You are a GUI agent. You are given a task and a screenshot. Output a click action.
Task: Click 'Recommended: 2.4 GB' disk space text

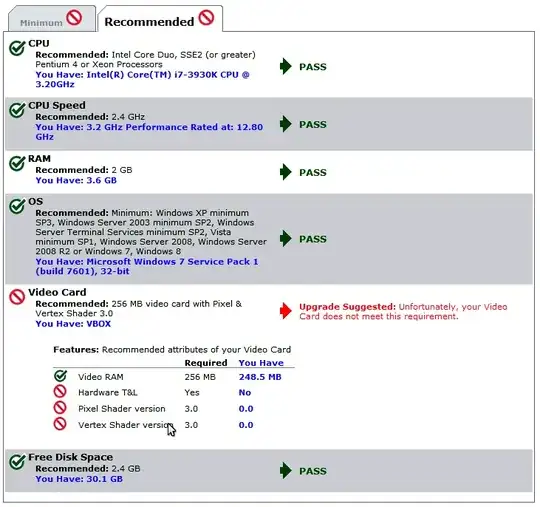tap(88, 468)
